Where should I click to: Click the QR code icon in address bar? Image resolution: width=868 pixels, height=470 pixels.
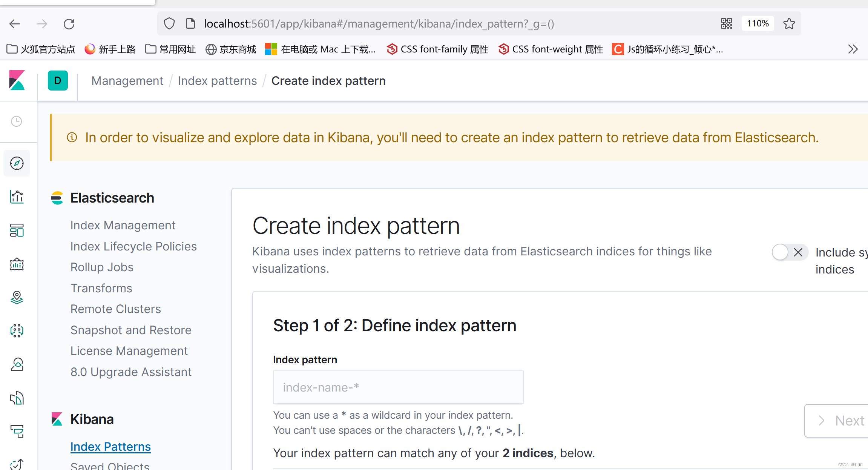click(x=726, y=23)
